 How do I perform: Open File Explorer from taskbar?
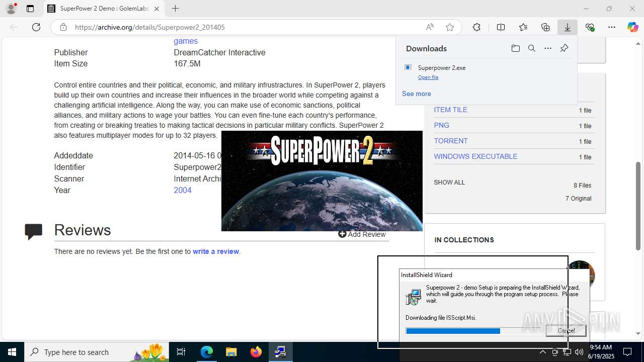231,352
